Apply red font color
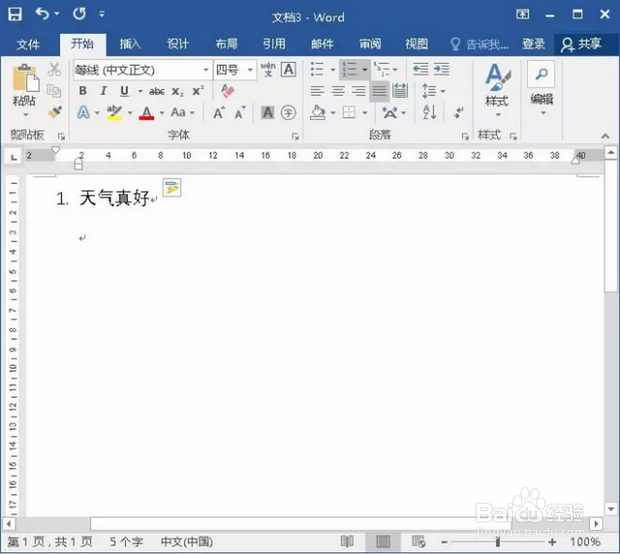The width and height of the screenshot is (620, 554). (x=147, y=113)
